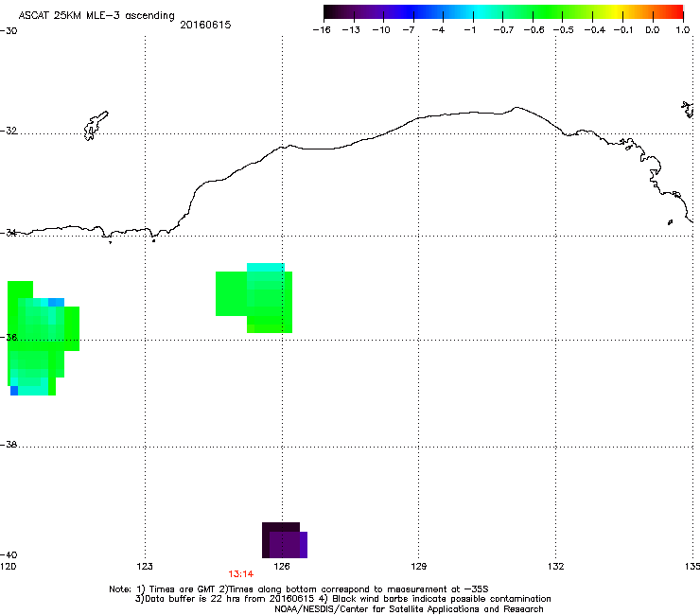Click the 0.0 color bar value

click(653, 30)
